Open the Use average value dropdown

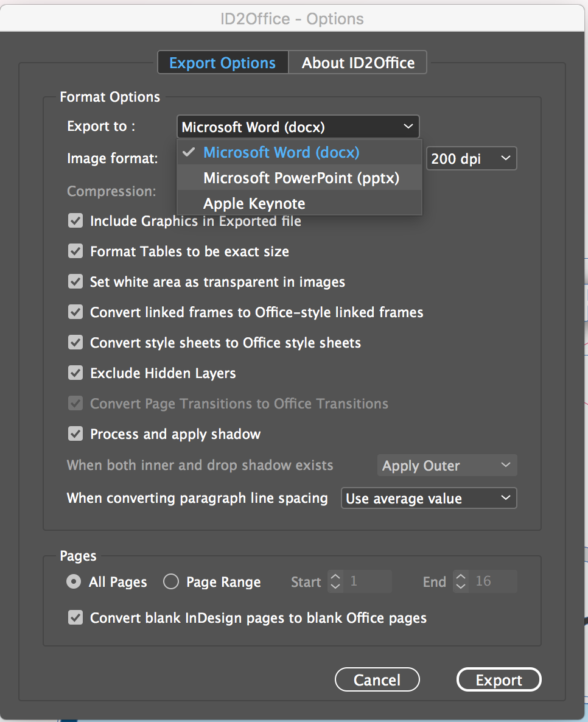click(x=429, y=499)
